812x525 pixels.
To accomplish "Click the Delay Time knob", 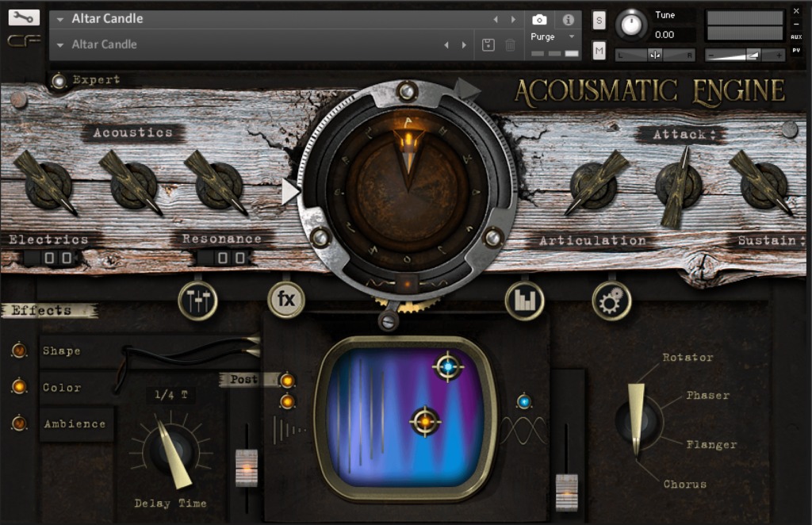I will (171, 451).
